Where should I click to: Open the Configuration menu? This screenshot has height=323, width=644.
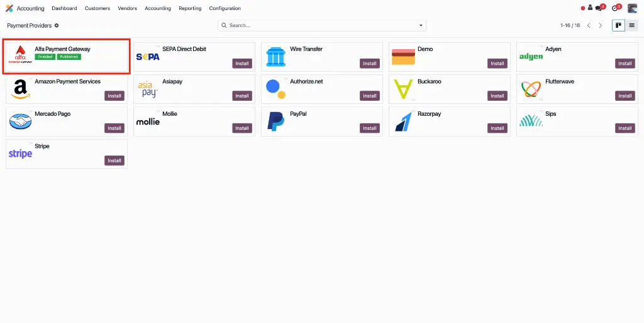tap(225, 8)
